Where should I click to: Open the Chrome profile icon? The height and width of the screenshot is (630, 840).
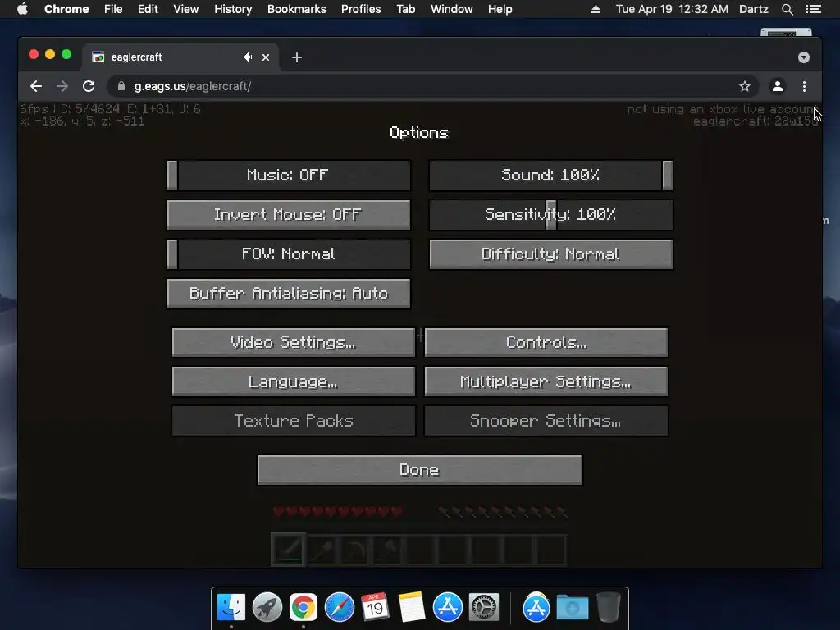[778, 86]
